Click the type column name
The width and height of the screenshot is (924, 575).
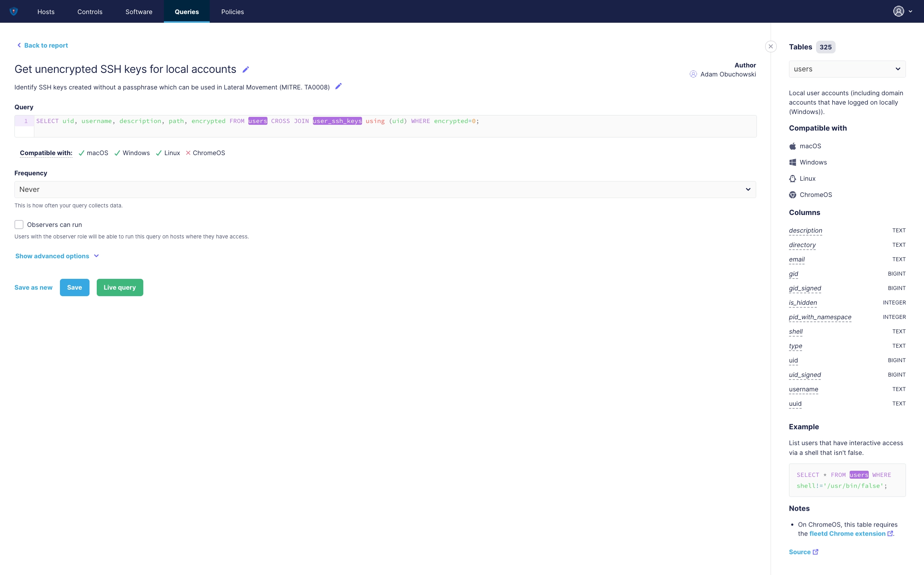coord(796,346)
